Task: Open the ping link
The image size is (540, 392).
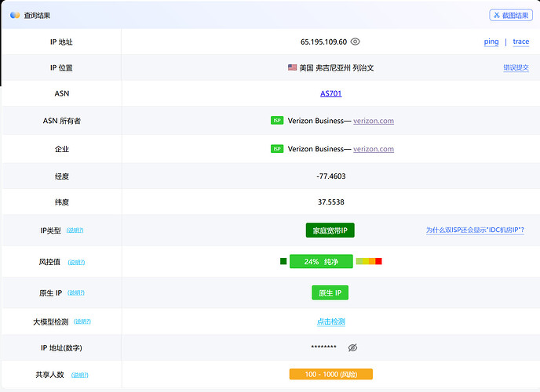Action: [x=491, y=42]
